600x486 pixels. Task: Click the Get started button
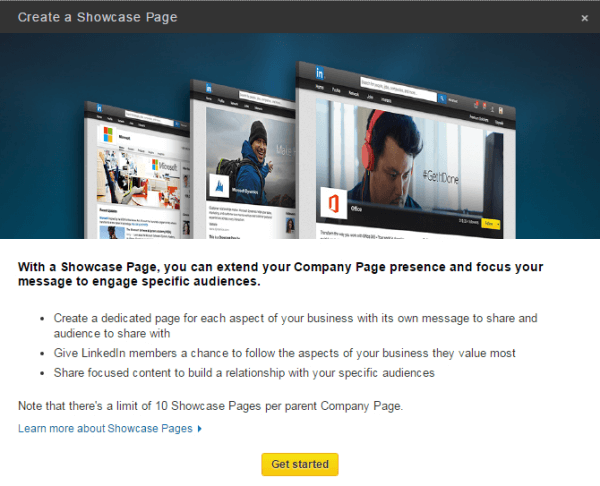tap(300, 464)
